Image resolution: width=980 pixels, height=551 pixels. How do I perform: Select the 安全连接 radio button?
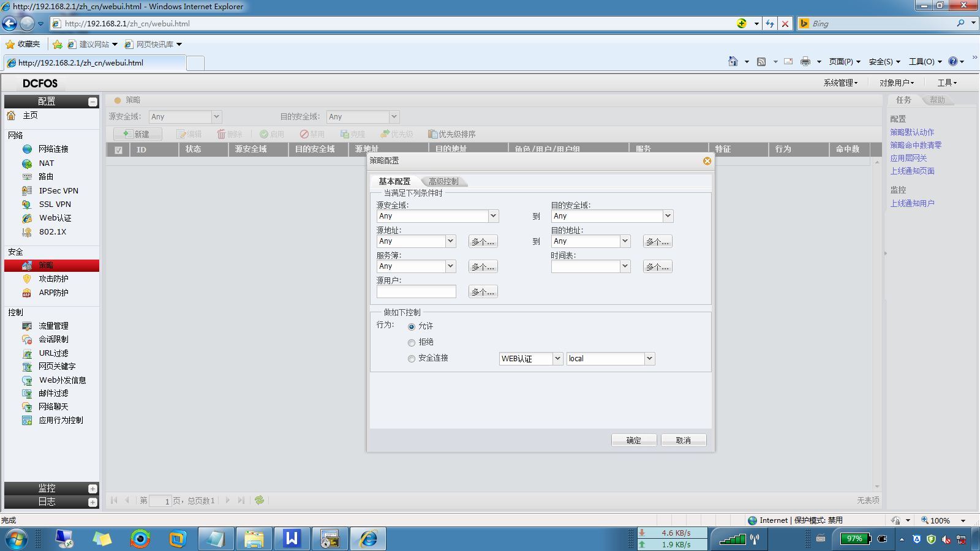412,359
